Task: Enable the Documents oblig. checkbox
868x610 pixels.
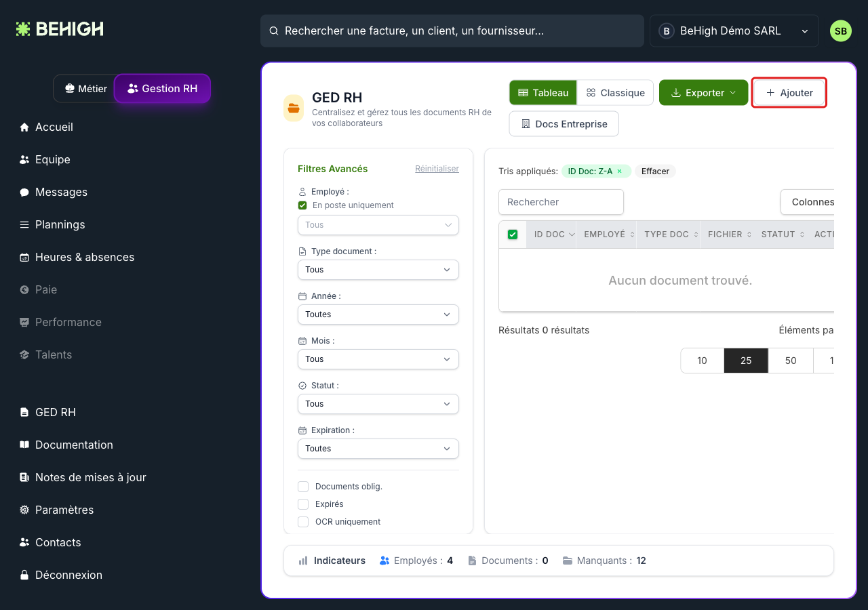Action: point(303,487)
